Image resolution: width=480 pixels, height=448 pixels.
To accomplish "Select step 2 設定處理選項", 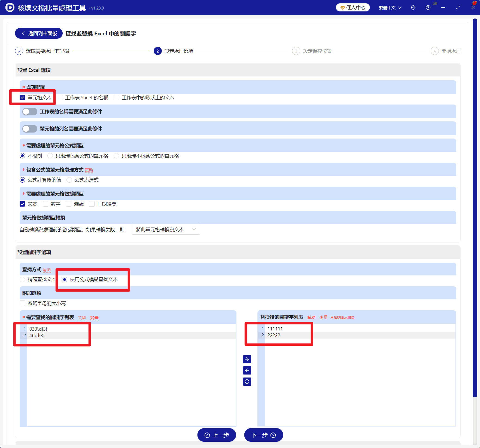I will (173, 51).
